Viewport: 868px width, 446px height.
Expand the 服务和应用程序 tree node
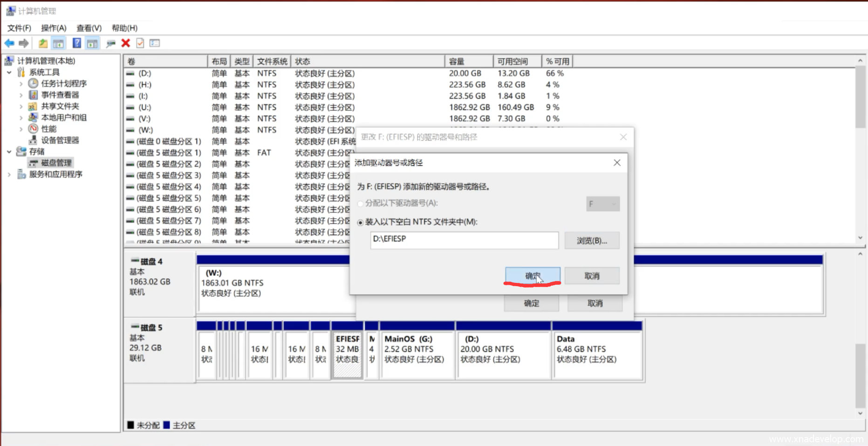coord(9,174)
